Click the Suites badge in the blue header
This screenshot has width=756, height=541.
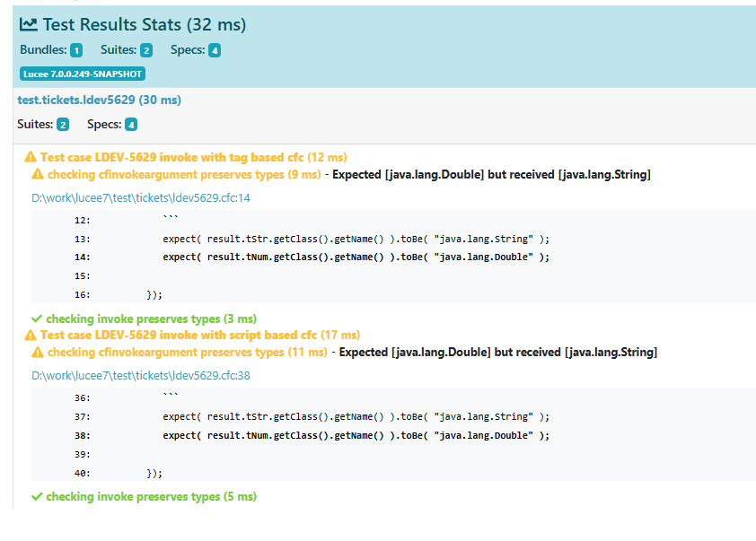pos(146,50)
